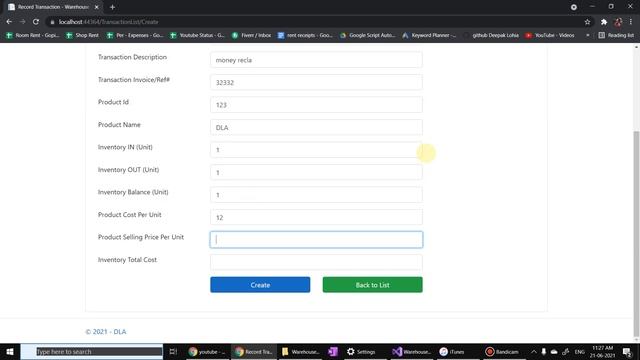The height and width of the screenshot is (360, 640).
Task: Open taskbar clock and date
Action: [x=602, y=351]
